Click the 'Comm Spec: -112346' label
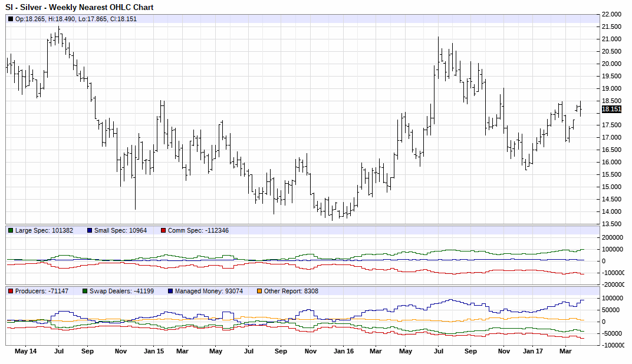Screen dimensions: 632x364 pos(198,230)
